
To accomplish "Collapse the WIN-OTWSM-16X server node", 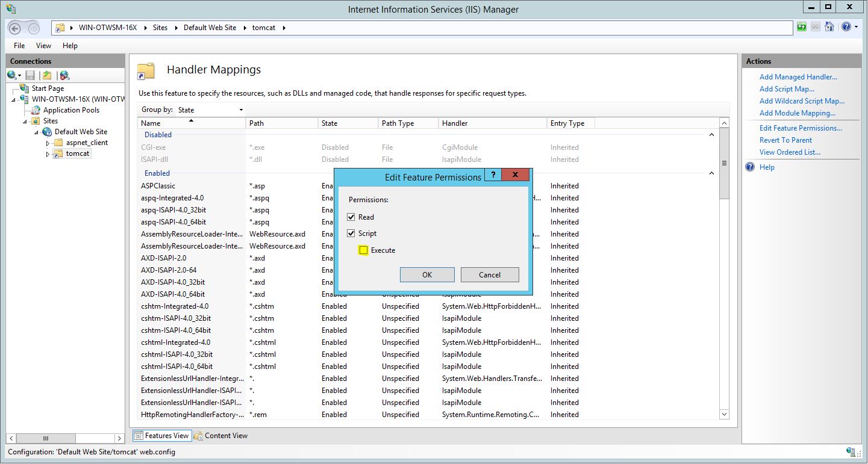I will tap(14, 99).
